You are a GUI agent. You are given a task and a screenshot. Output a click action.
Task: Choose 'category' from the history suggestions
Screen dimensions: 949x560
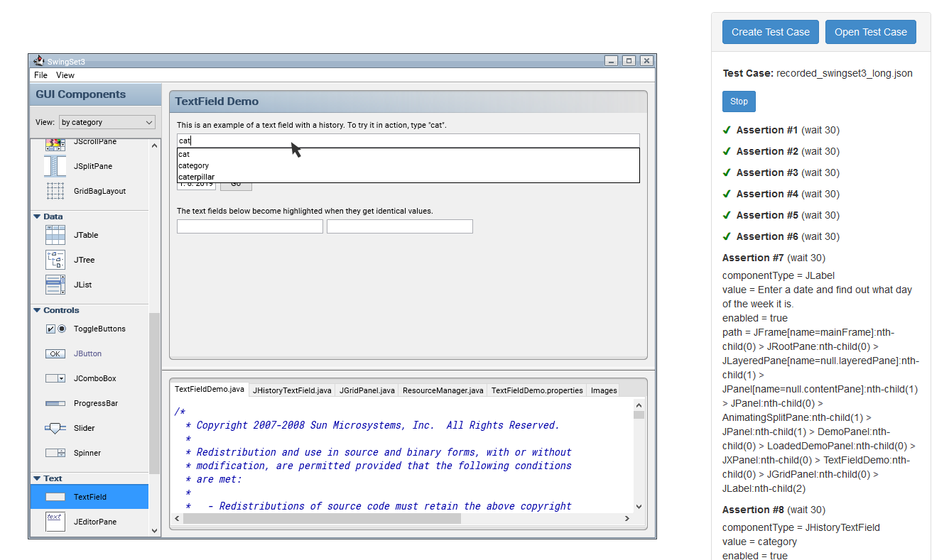pos(408,165)
